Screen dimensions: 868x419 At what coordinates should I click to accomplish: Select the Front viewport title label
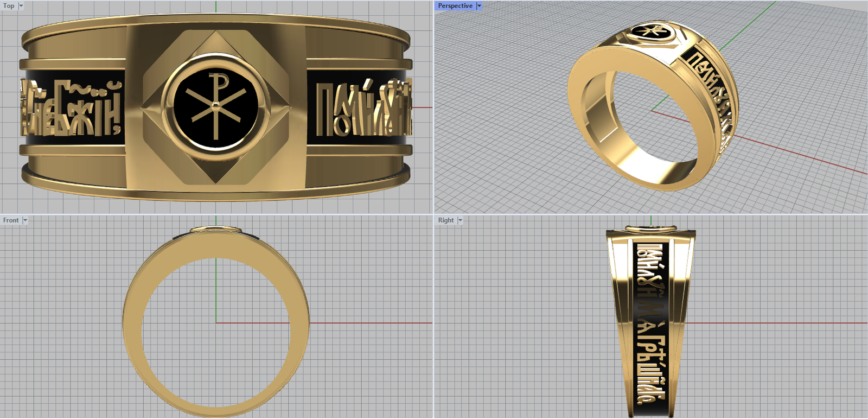click(x=11, y=220)
